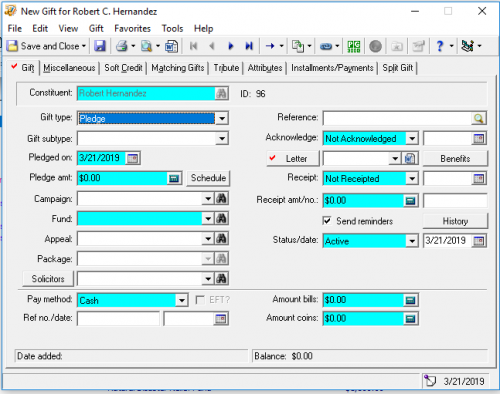Open calculator for Receipt amt field
The image size is (500, 394).
point(410,201)
